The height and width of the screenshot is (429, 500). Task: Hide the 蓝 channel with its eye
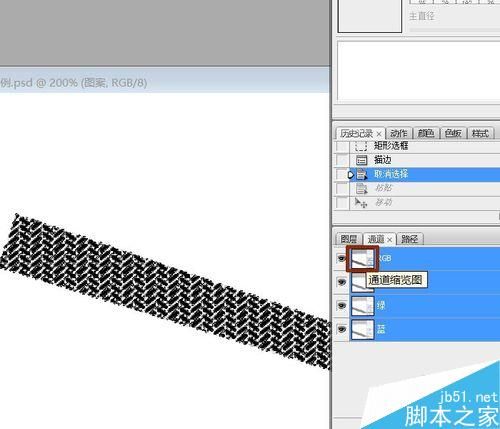(x=341, y=330)
